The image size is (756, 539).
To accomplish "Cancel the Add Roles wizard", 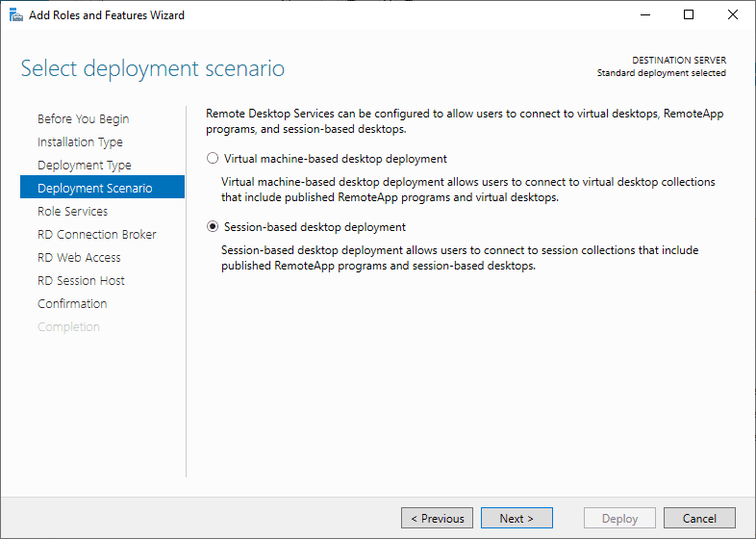I will 699,519.
